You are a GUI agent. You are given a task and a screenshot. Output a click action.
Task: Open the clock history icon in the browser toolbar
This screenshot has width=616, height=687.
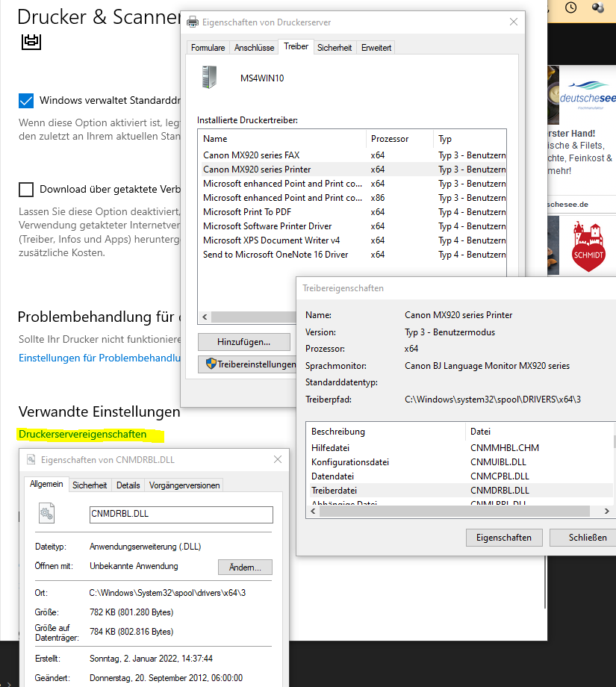click(570, 7)
